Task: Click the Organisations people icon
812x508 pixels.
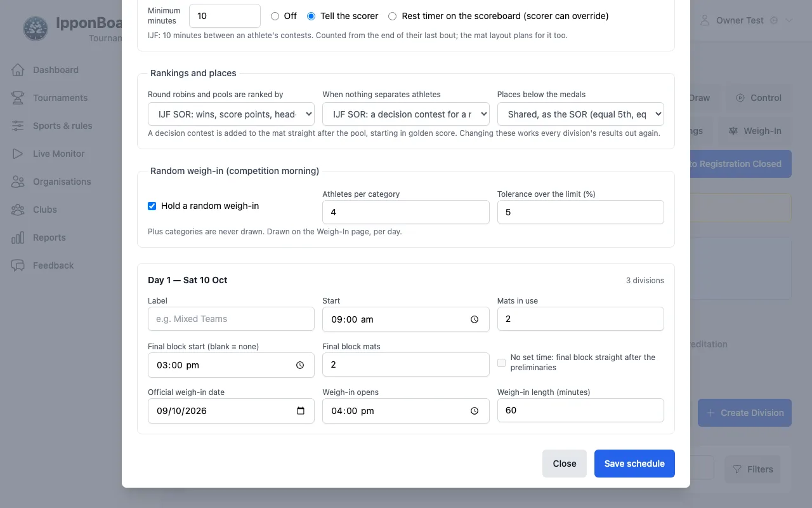Action: click(x=18, y=182)
